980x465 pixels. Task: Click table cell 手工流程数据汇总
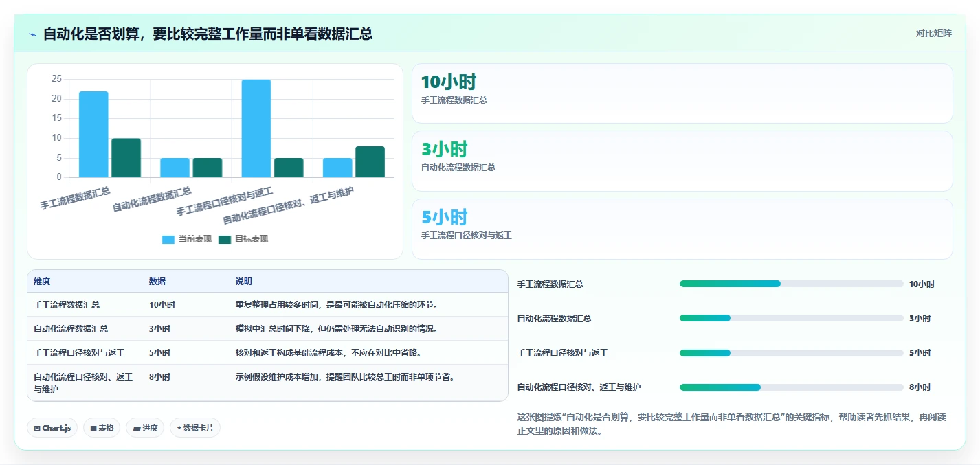coord(67,305)
